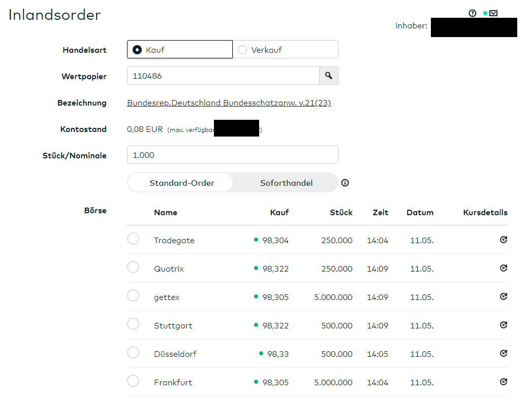The width and height of the screenshot is (532, 400).
Task: Click Kontostand value 0,08 EUR
Action: coord(145,129)
